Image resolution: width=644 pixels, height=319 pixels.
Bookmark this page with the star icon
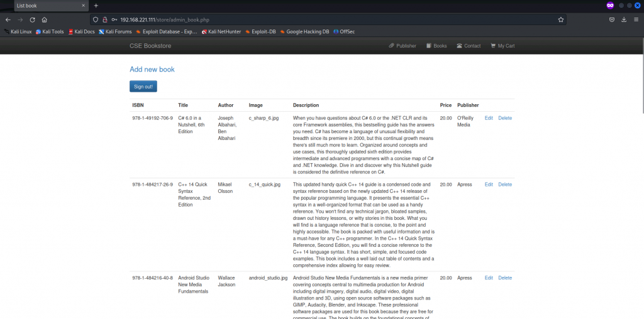tap(560, 19)
